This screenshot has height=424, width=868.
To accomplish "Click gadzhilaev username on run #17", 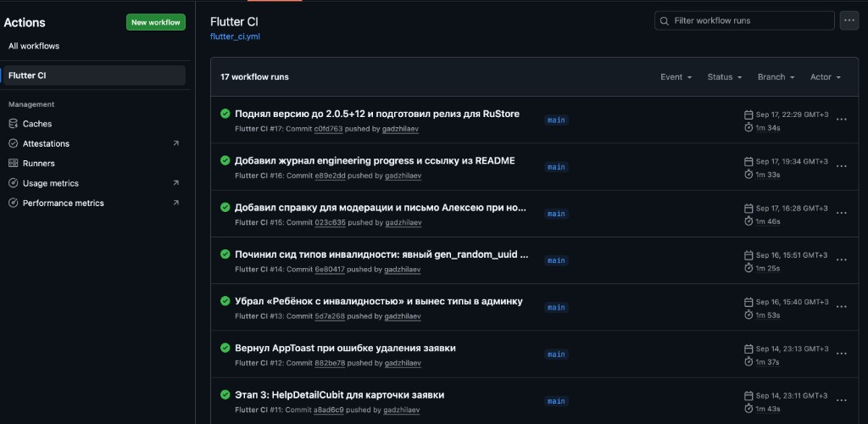I will [x=401, y=129].
